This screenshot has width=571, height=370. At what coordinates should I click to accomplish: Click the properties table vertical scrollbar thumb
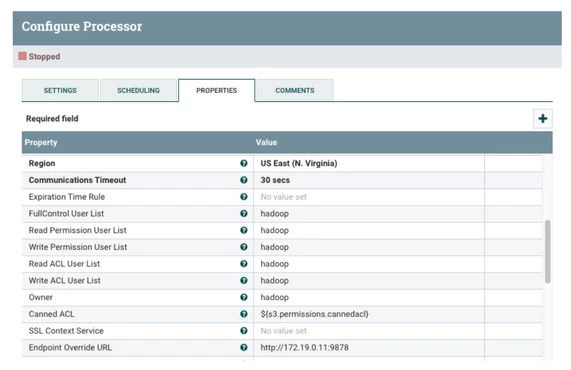point(547,251)
